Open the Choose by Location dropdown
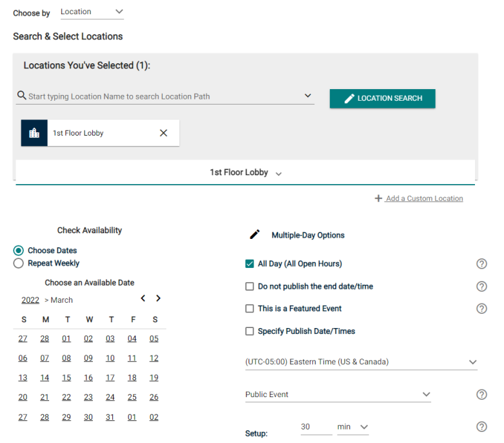The image size is (504, 443). pyautogui.click(x=92, y=12)
